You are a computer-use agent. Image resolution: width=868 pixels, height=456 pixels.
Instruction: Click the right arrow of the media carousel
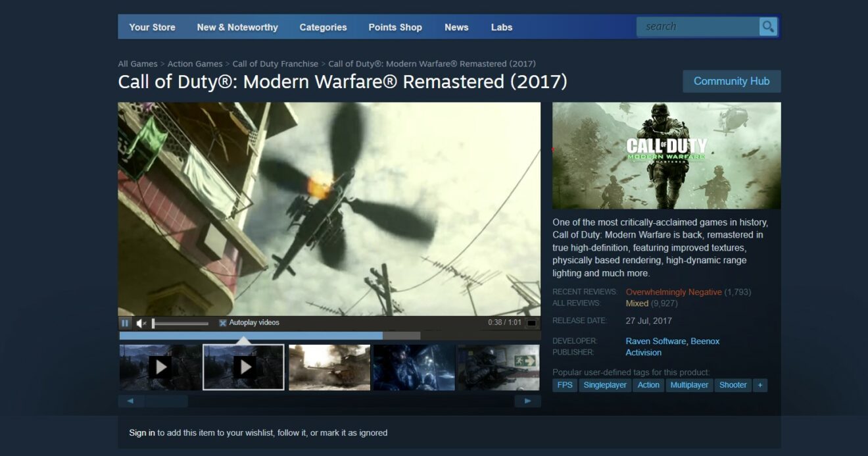(x=528, y=400)
